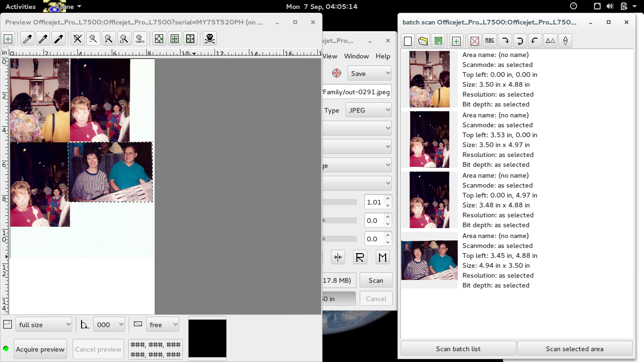Click Scan batch list
This screenshot has height=362, width=644.
click(x=458, y=349)
